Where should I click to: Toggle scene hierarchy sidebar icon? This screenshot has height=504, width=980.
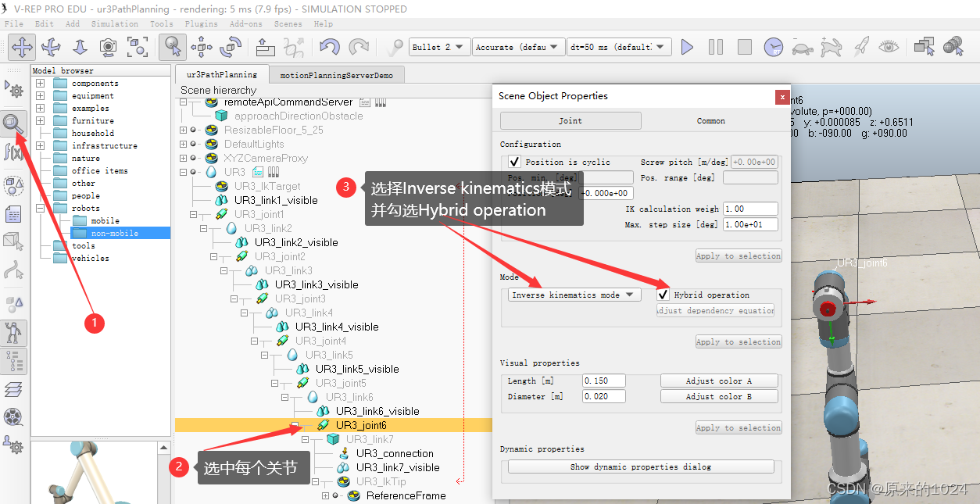pyautogui.click(x=14, y=361)
